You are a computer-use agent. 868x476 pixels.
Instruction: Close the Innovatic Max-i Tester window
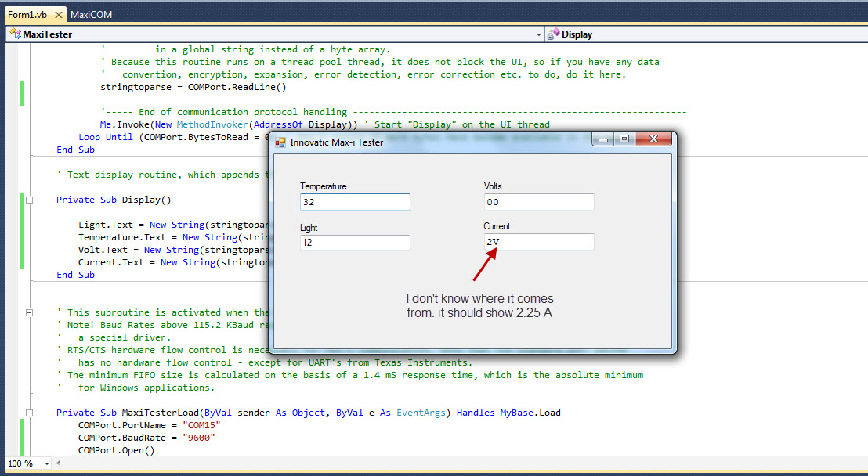tap(653, 139)
